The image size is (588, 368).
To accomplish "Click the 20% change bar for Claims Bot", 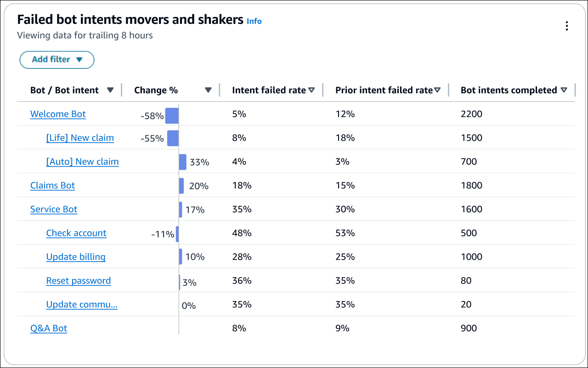I will 181,185.
